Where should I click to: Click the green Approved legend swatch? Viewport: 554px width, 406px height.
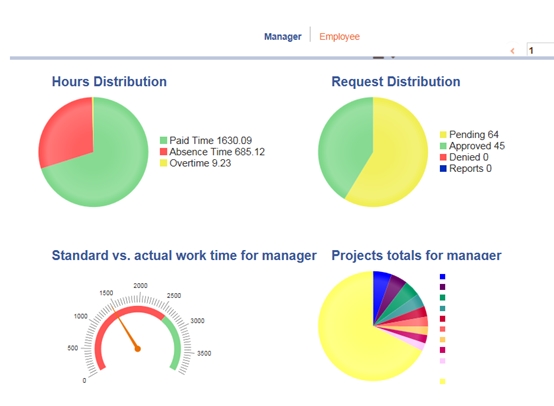pyautogui.click(x=443, y=146)
